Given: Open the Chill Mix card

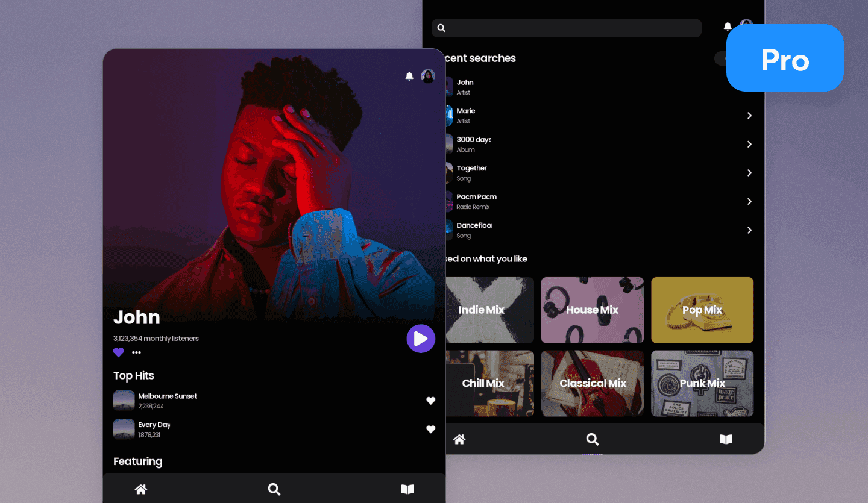Looking at the screenshot, I should (490, 384).
